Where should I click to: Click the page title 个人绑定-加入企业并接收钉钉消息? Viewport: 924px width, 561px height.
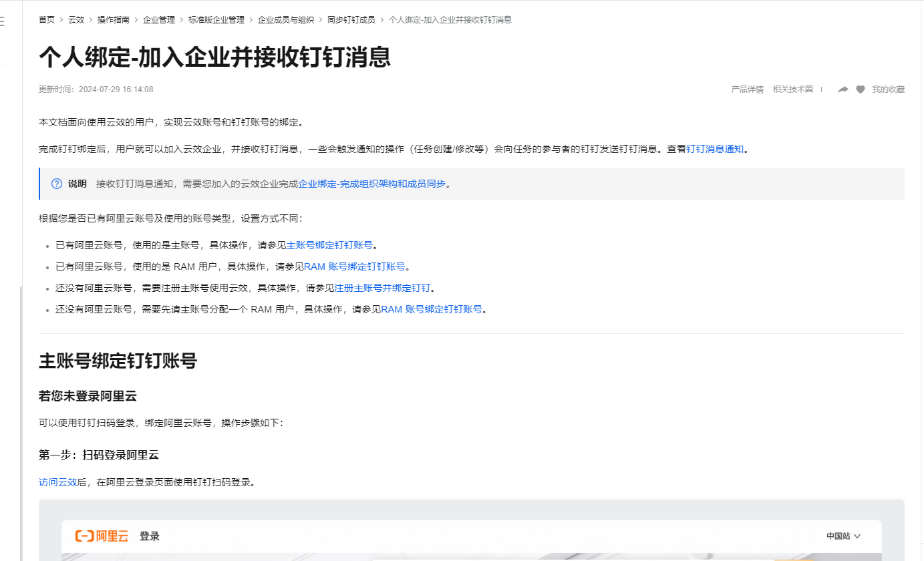(214, 57)
